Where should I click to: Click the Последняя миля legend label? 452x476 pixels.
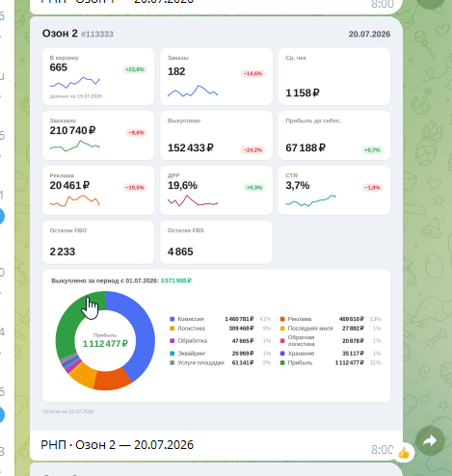tap(310, 329)
